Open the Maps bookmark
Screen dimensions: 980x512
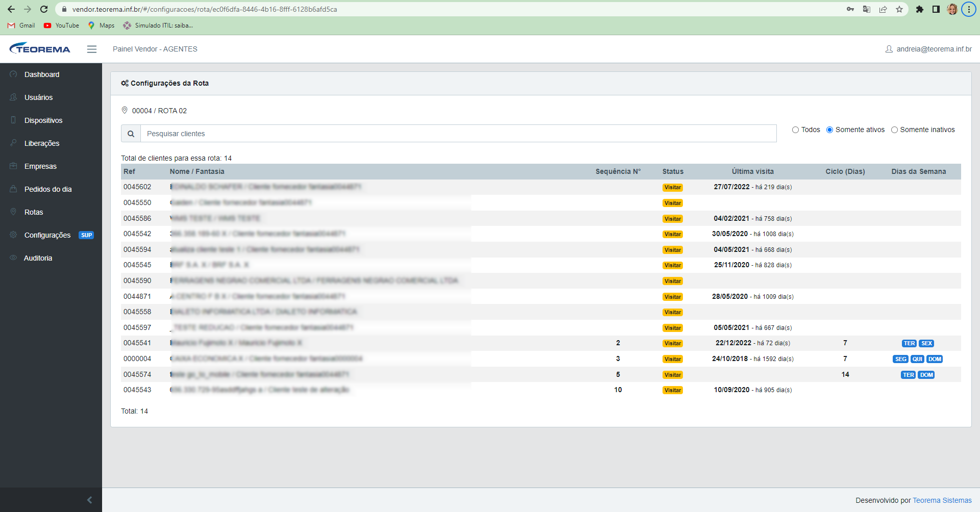point(101,25)
